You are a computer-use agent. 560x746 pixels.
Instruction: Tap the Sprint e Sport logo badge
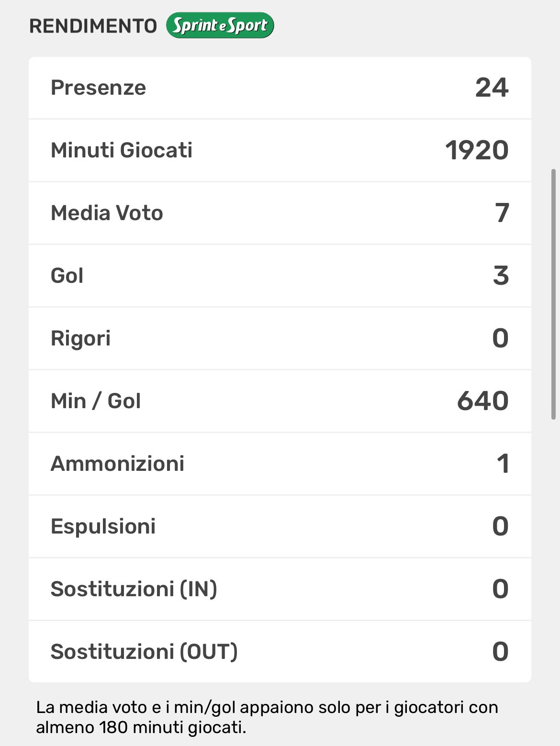point(220,26)
